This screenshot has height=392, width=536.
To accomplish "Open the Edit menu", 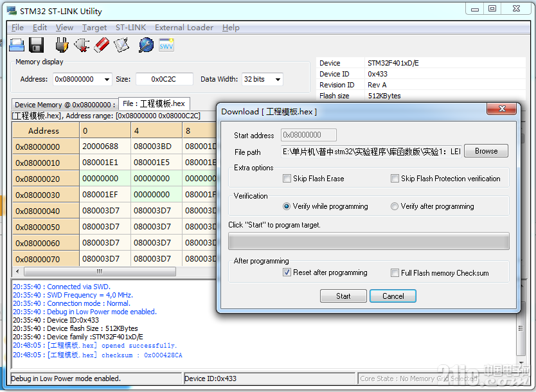I will [40, 28].
